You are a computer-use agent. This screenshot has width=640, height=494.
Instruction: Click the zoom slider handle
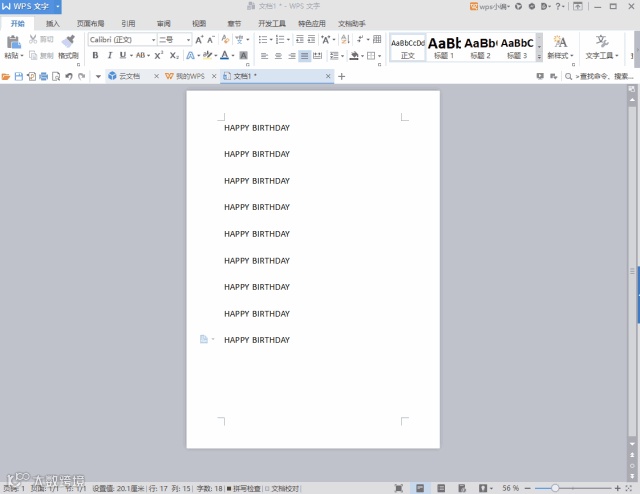pos(555,488)
